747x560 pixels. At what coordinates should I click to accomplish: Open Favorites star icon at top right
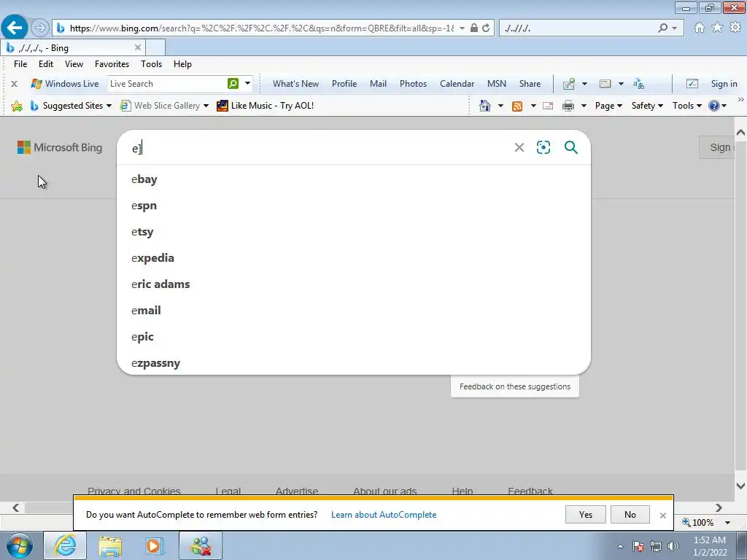click(717, 28)
